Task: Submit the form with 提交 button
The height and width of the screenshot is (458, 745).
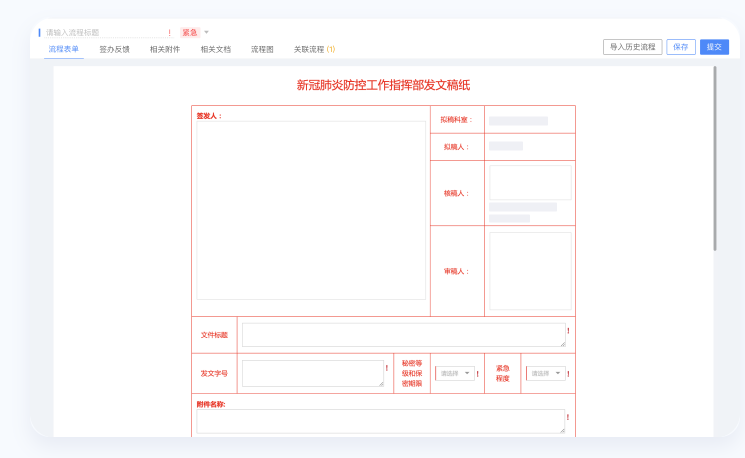Action: click(714, 47)
